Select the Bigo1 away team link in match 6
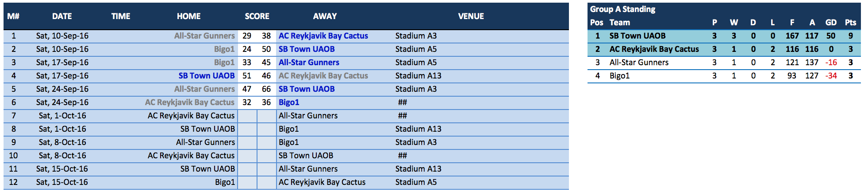 coord(289,102)
